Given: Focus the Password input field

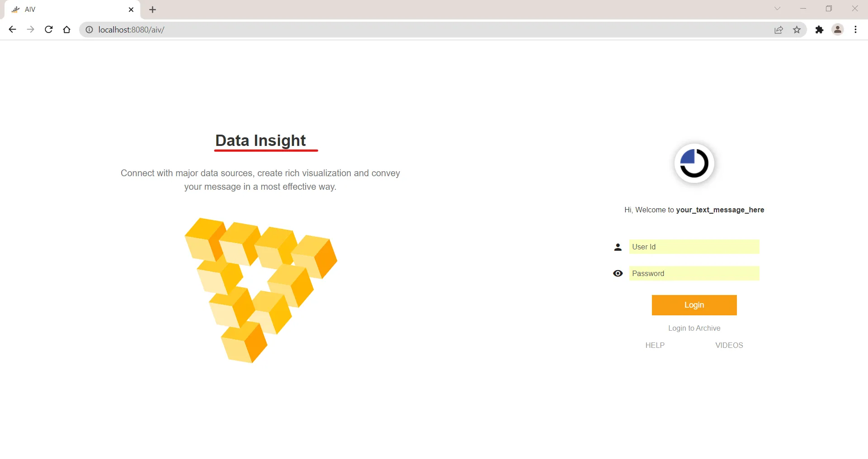Looking at the screenshot, I should click(694, 273).
